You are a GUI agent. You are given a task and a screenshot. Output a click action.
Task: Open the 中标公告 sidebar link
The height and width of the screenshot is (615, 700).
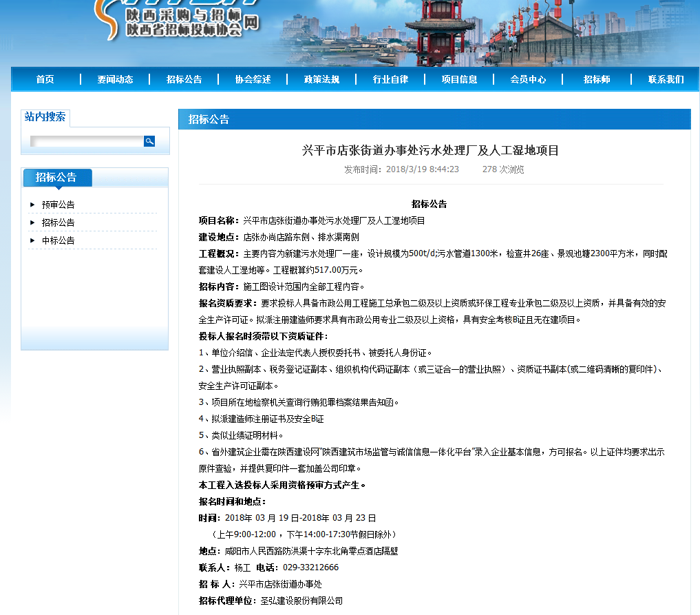point(59,240)
